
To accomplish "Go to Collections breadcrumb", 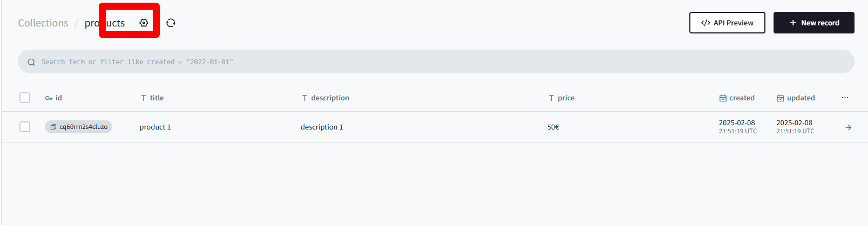I will point(43,23).
